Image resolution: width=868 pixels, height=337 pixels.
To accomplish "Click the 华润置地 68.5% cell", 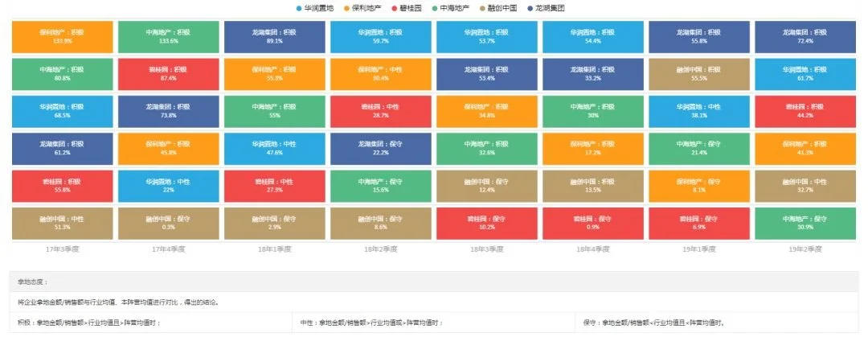I will [63, 112].
